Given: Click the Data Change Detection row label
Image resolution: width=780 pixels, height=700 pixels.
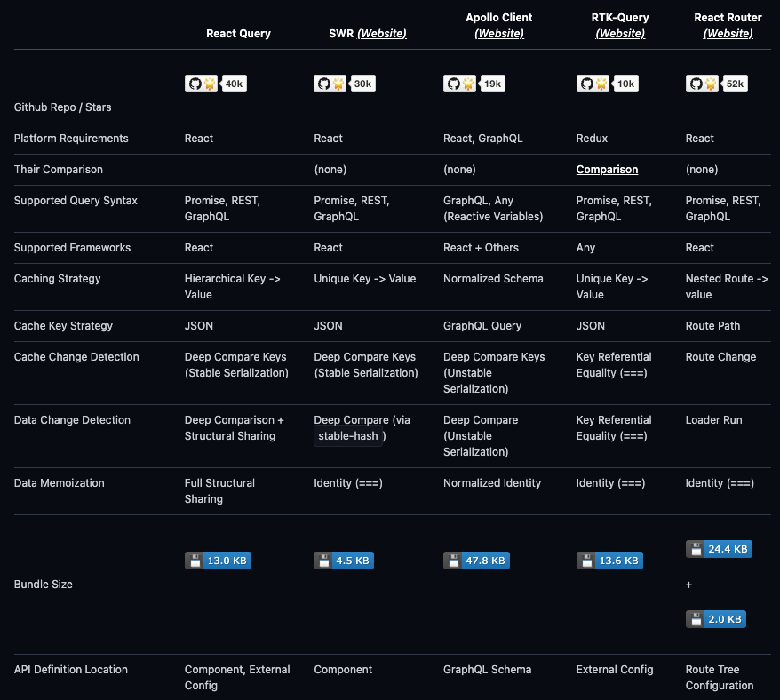Looking at the screenshot, I should [72, 420].
